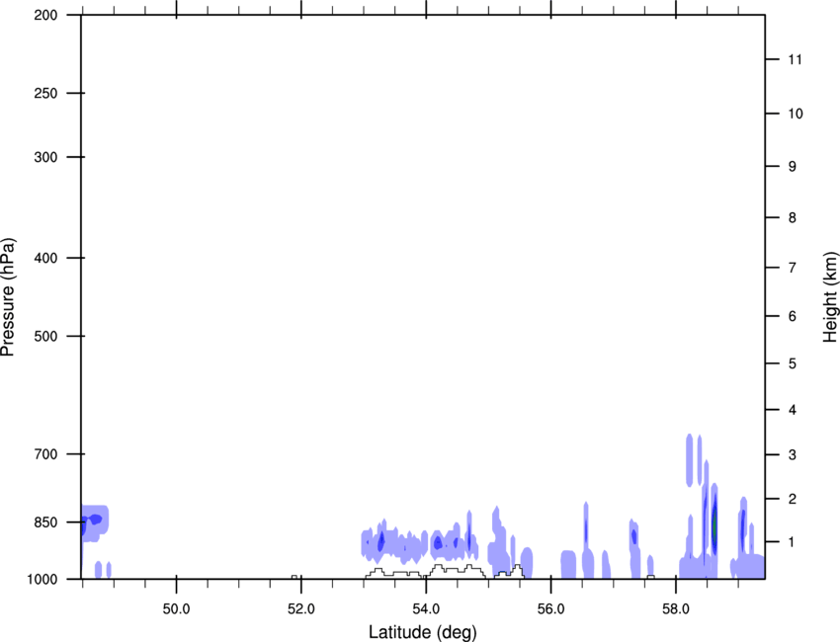Select the 700 pressure tick label
Viewport: 840px width, 642px height.
(x=45, y=454)
